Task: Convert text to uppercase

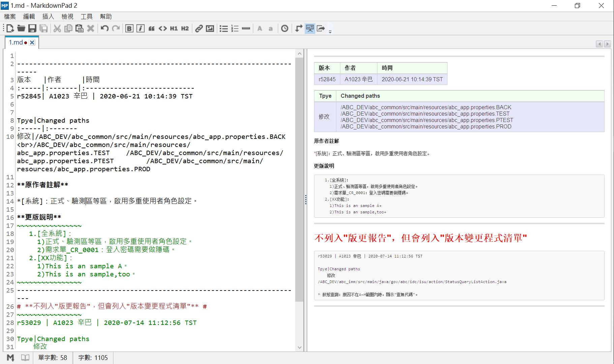Action: coord(260,29)
